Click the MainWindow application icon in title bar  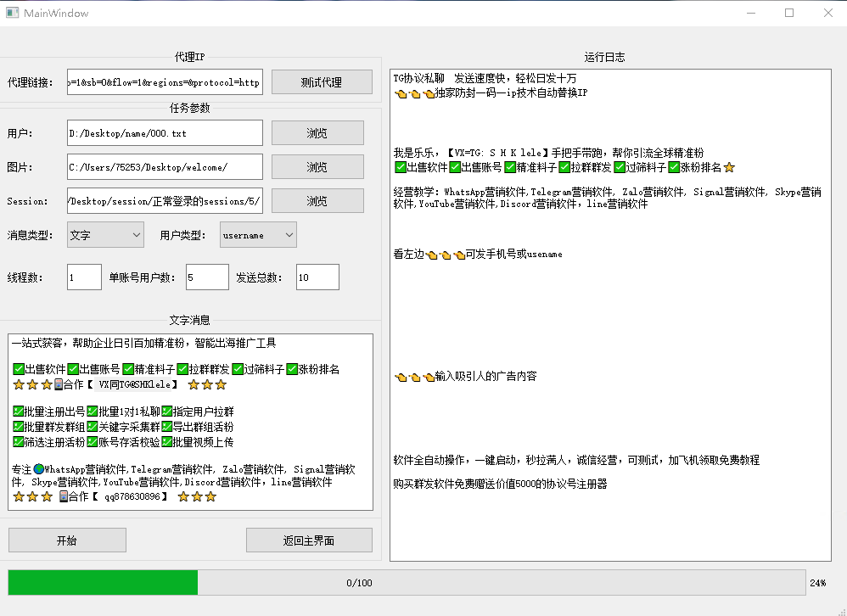tap(12, 13)
